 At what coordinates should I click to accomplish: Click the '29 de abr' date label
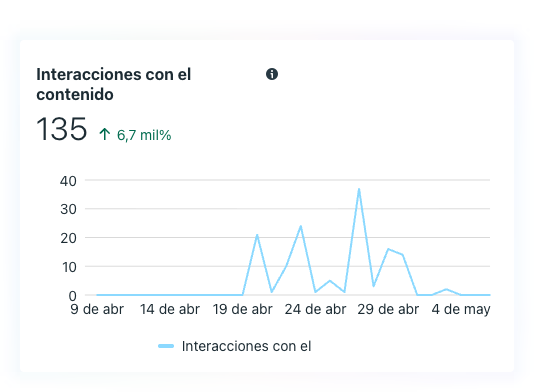coord(388,309)
